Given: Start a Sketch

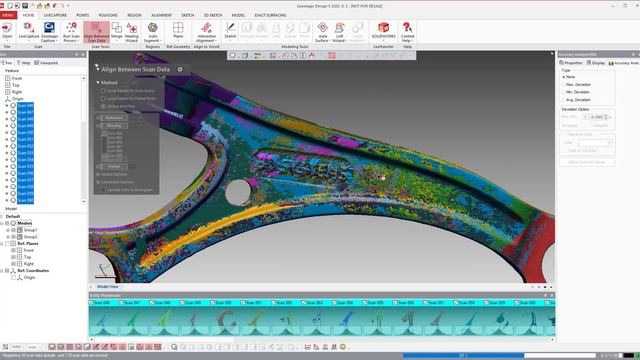Looking at the screenshot, I should coord(230,31).
